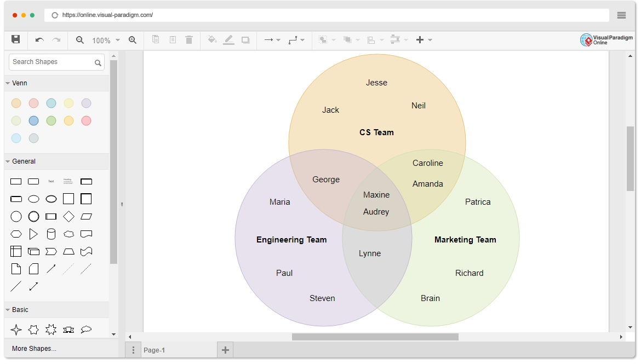Pick the lavender Venn circle shape
Screen dimensions: 641x364
click(x=86, y=103)
